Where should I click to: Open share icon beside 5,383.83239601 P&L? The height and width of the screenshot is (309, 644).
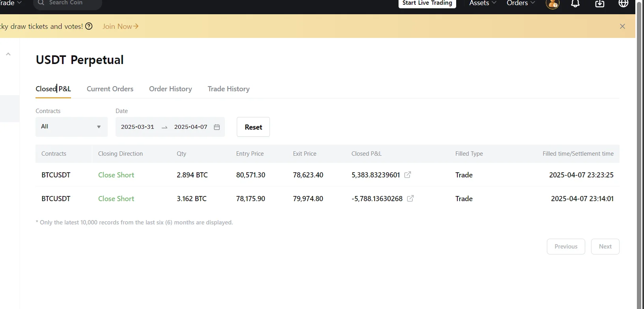click(x=408, y=175)
